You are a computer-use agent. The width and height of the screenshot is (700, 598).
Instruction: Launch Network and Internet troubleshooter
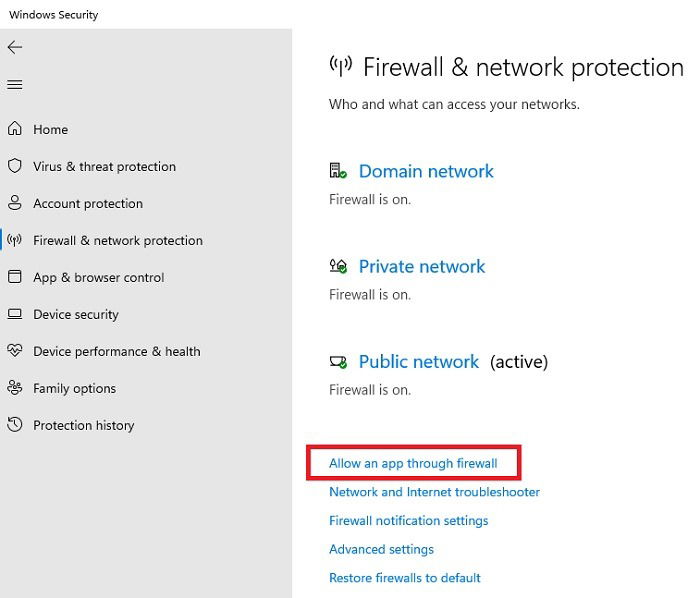coord(434,492)
